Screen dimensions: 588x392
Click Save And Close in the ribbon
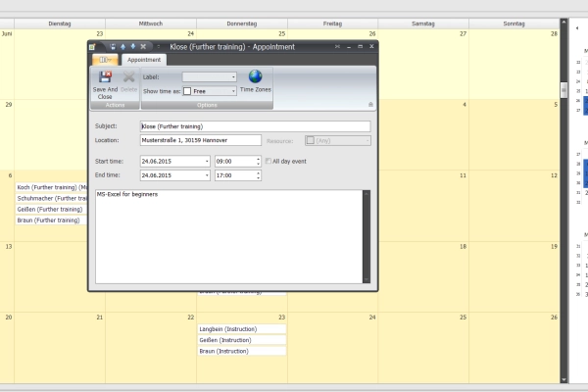(x=105, y=85)
